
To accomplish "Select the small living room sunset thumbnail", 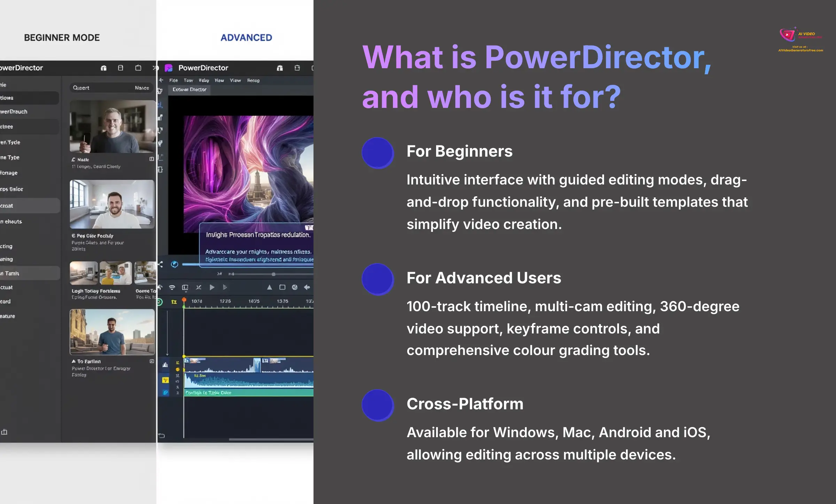I will [x=84, y=273].
